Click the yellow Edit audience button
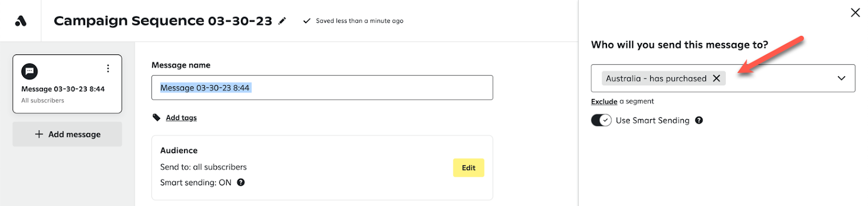 click(x=469, y=168)
